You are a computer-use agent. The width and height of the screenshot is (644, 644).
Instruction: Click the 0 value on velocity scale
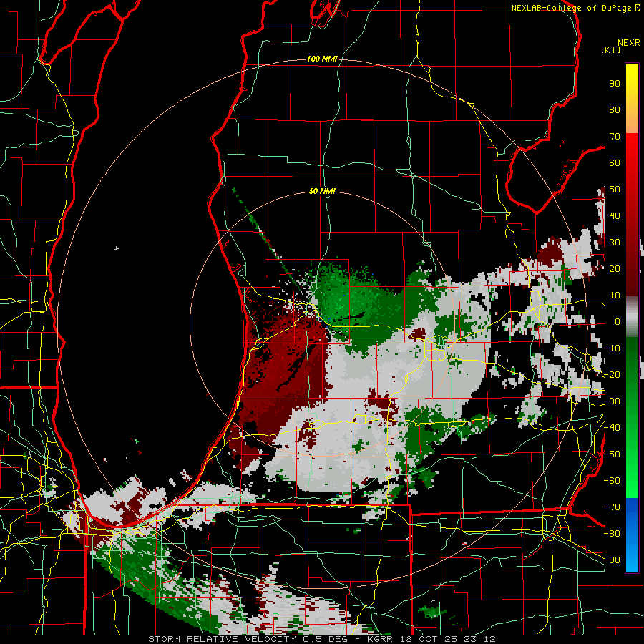[x=617, y=322]
